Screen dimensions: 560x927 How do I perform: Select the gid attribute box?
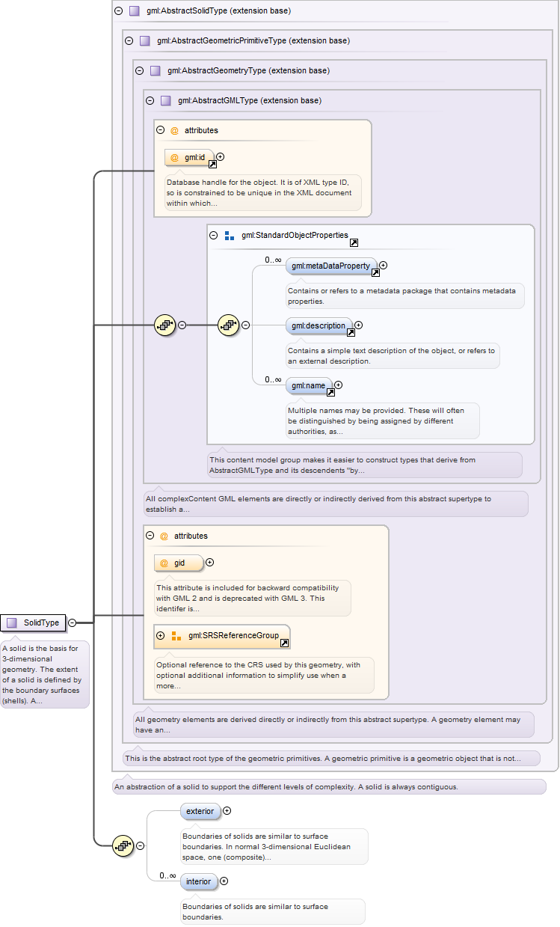[179, 563]
